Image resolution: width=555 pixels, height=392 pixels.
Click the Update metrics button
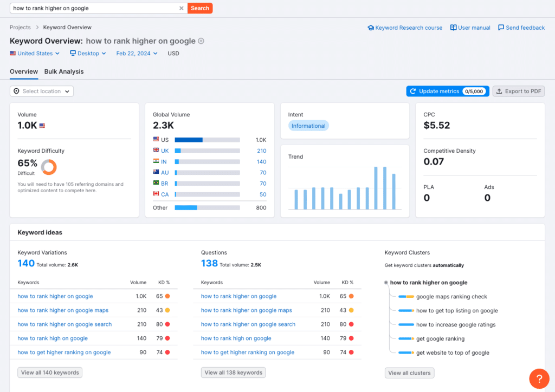coord(447,92)
